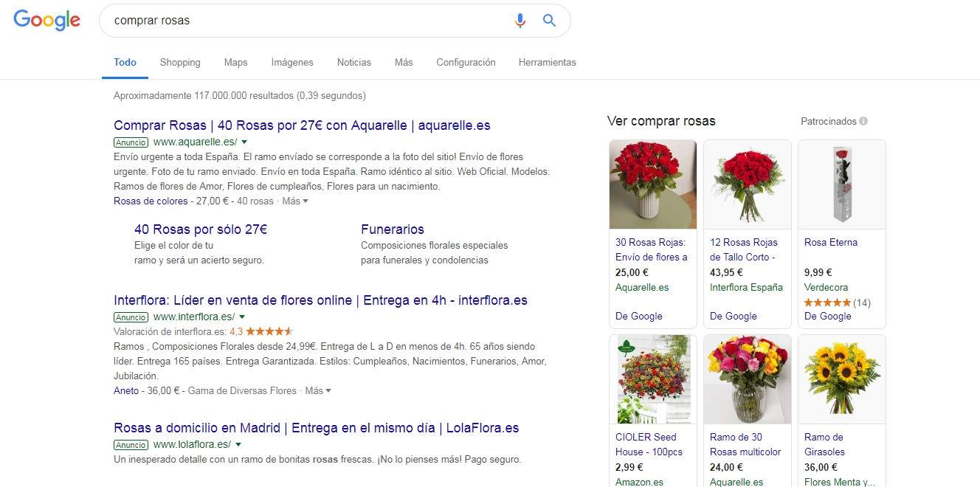Click the Anuncio badge for aquarelle.es
The width and height of the screenshot is (980, 487).
(131, 142)
